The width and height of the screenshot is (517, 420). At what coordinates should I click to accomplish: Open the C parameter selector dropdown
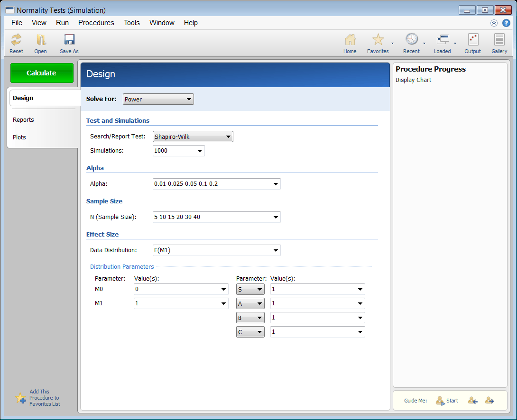click(x=250, y=332)
